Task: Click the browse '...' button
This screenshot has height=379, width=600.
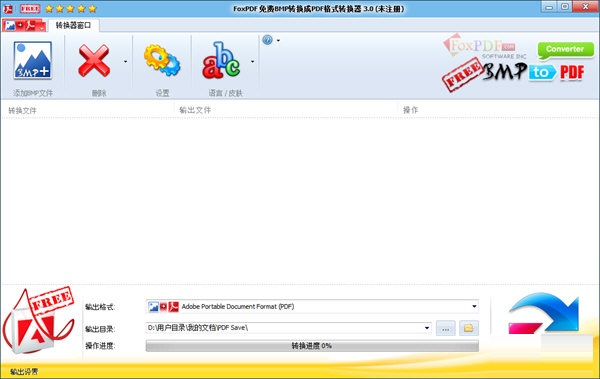Action: [445, 328]
